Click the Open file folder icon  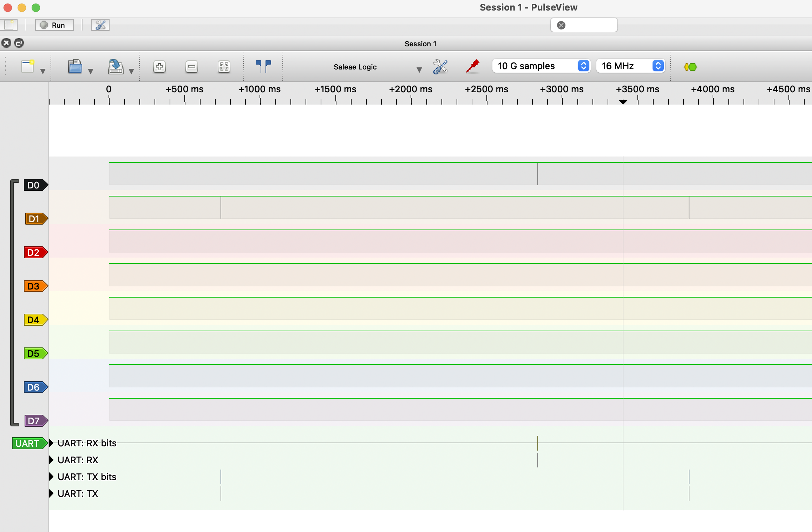point(75,67)
